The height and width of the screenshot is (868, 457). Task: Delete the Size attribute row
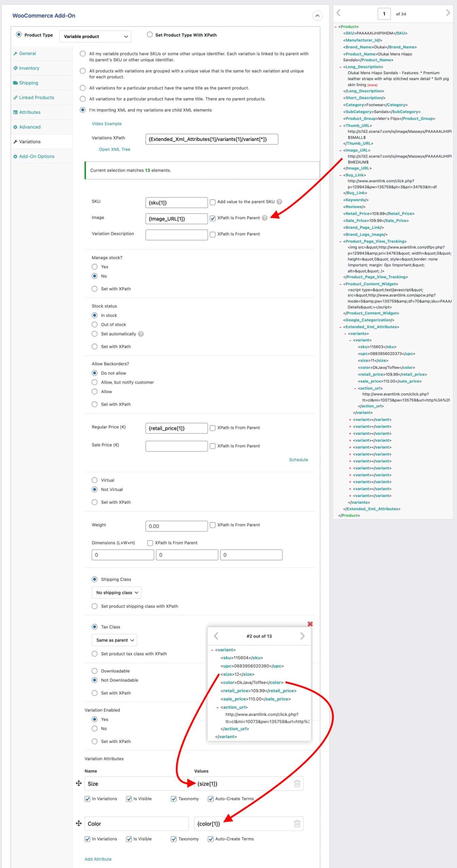pyautogui.click(x=297, y=784)
